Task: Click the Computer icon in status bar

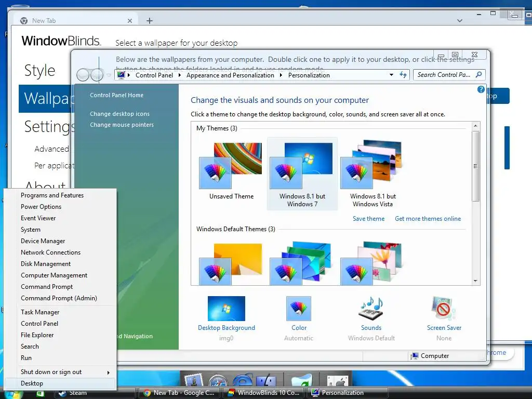Action: (x=414, y=355)
